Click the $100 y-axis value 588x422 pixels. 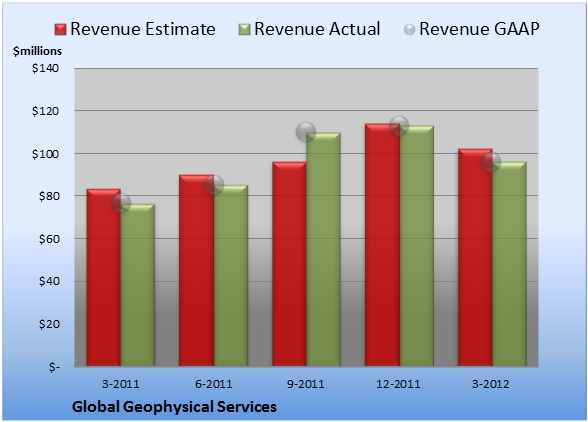tap(45, 154)
